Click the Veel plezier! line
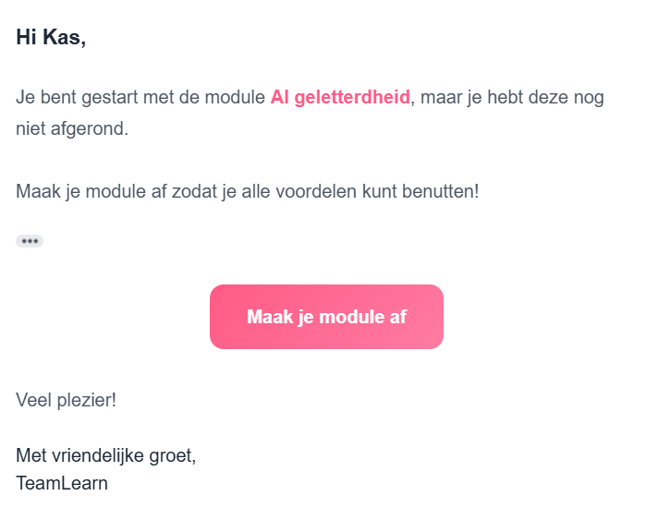This screenshot has height=508, width=670. point(66,400)
